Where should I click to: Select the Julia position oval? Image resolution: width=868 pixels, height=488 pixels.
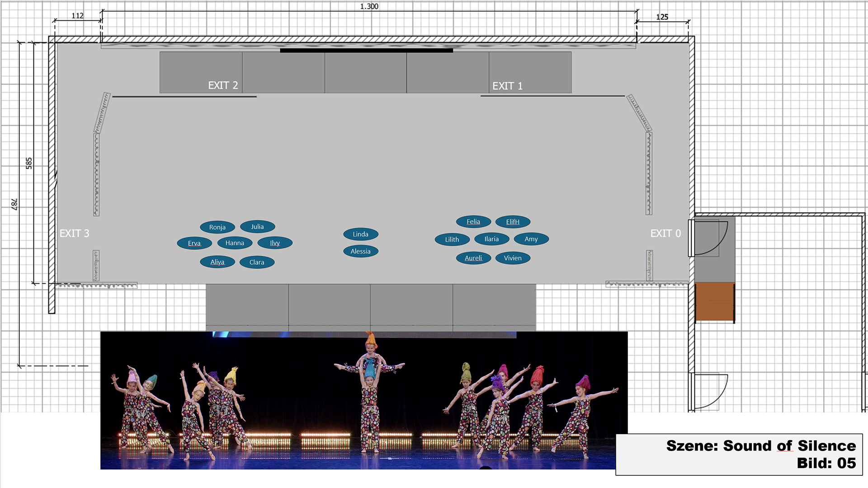click(x=257, y=226)
